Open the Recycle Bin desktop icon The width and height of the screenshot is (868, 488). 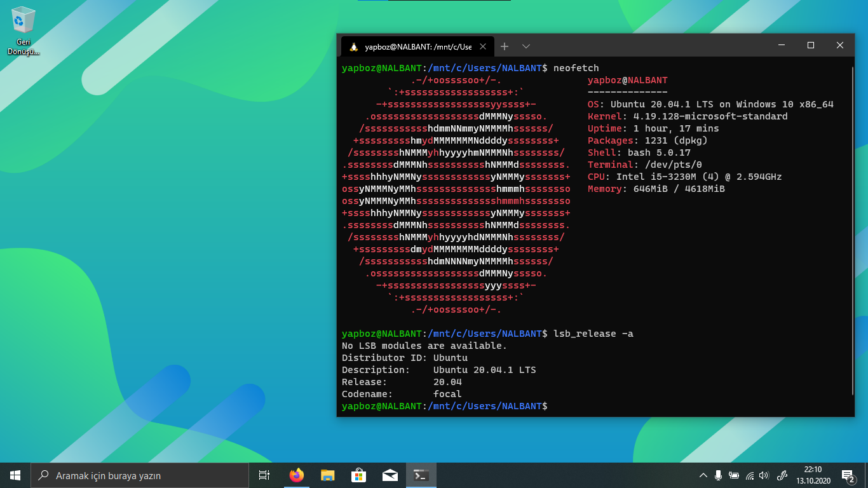click(x=24, y=30)
